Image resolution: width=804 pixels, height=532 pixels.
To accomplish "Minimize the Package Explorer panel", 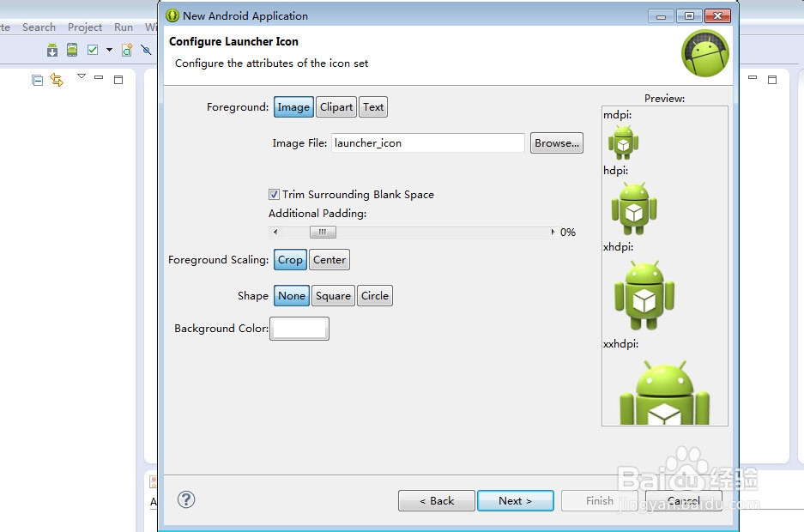I will (x=99, y=77).
